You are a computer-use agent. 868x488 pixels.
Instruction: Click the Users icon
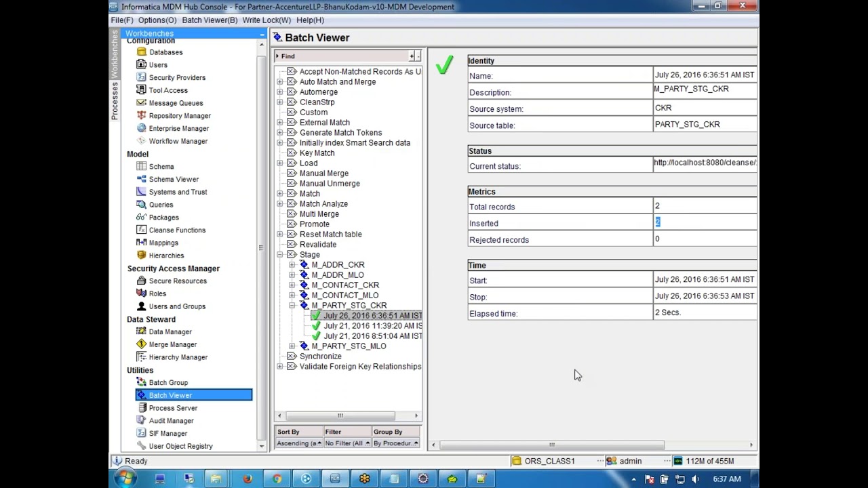coord(141,65)
